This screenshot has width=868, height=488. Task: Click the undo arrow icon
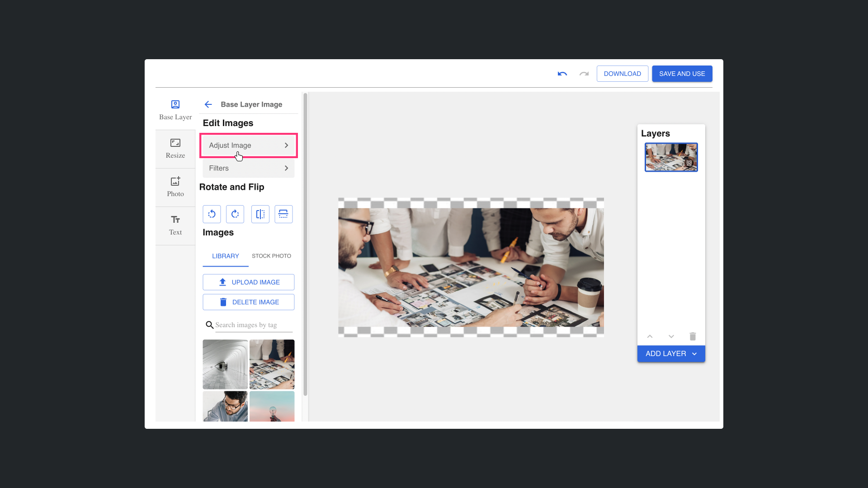coord(562,74)
